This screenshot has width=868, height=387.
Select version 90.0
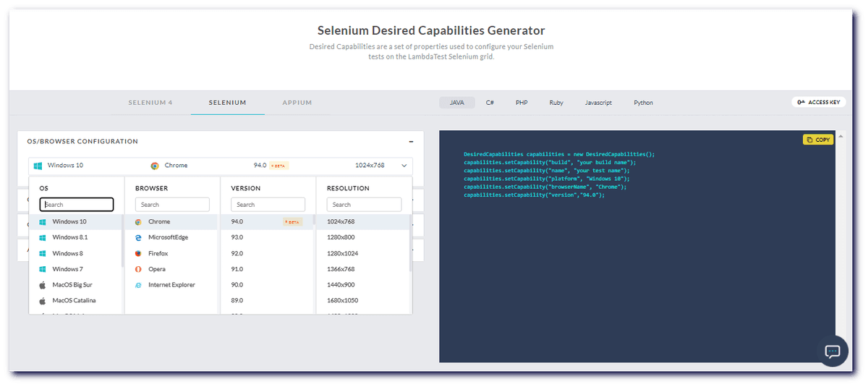tap(268, 285)
